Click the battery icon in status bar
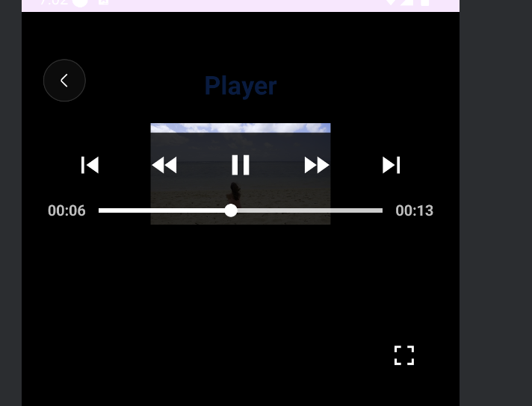 click(425, 2)
